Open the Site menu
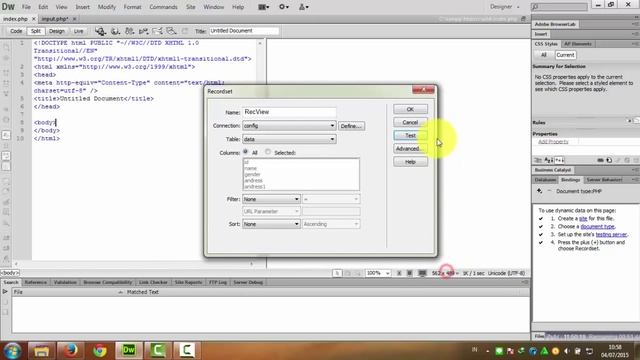The height and width of the screenshot is (360, 640). coord(191,7)
